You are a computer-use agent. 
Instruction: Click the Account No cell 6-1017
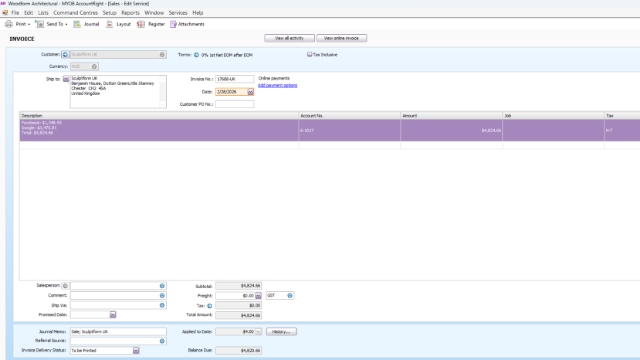click(349, 130)
